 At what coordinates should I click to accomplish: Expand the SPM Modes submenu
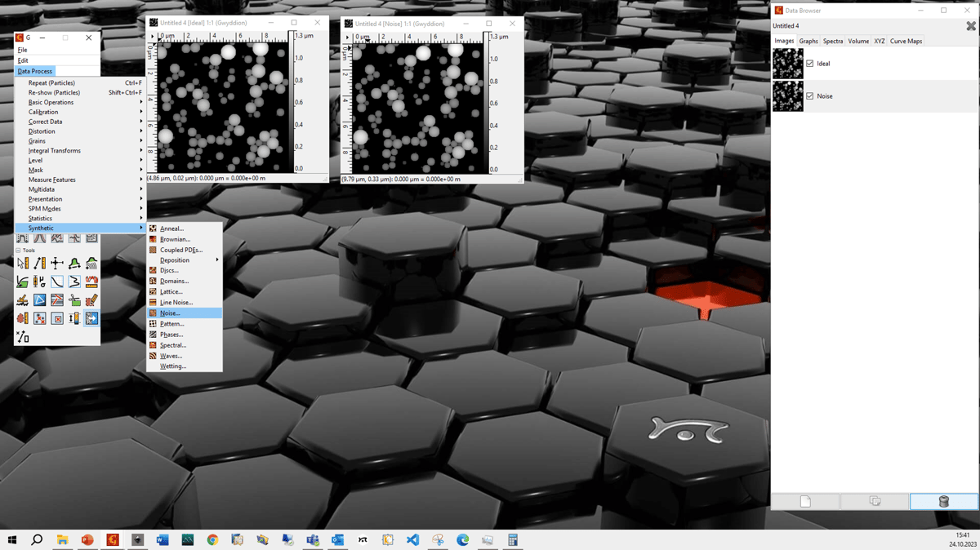[80, 209]
